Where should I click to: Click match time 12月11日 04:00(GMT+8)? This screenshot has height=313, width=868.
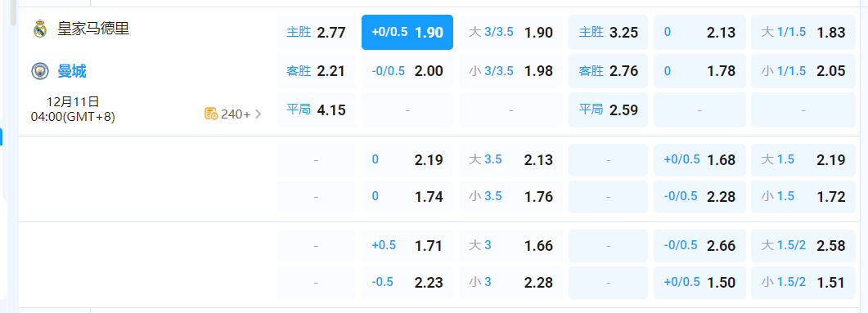tap(73, 109)
